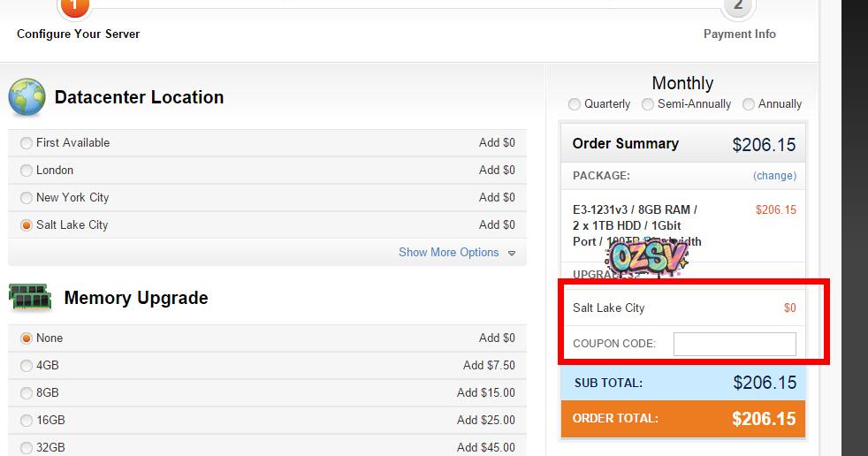Click step 2 Payment Info circle
868x456 pixels.
pyautogui.click(x=738, y=7)
